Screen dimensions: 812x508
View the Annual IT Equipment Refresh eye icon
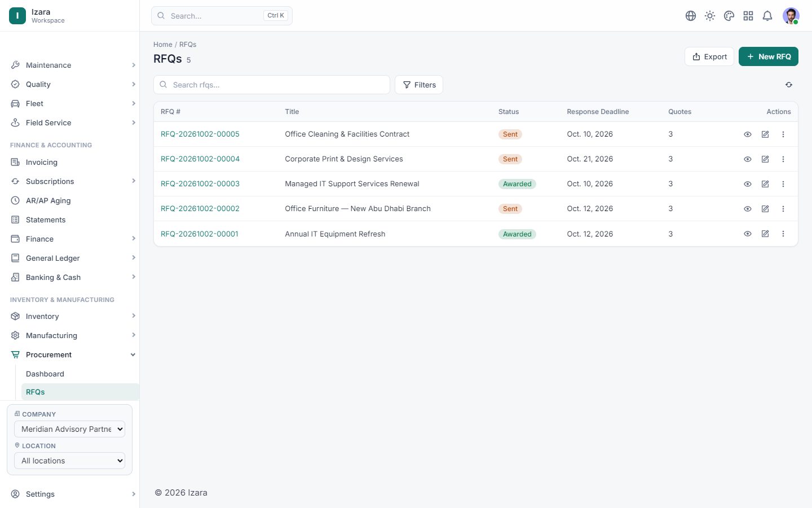point(748,234)
